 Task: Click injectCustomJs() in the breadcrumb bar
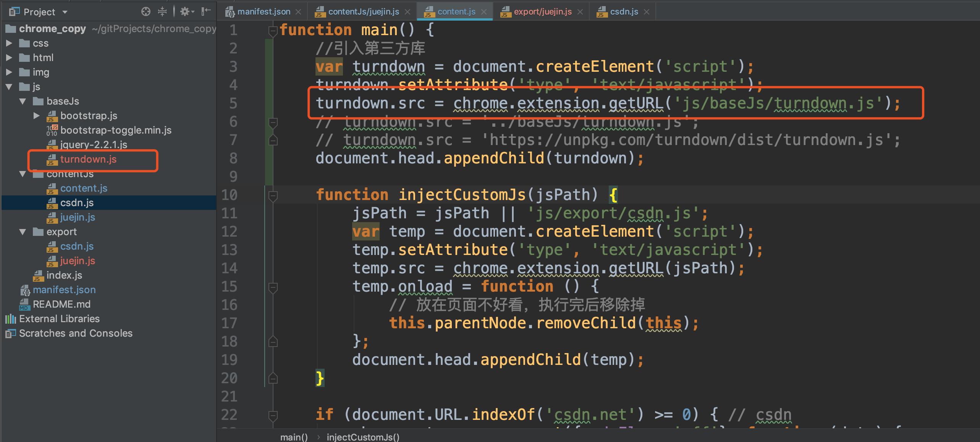pyautogui.click(x=363, y=437)
